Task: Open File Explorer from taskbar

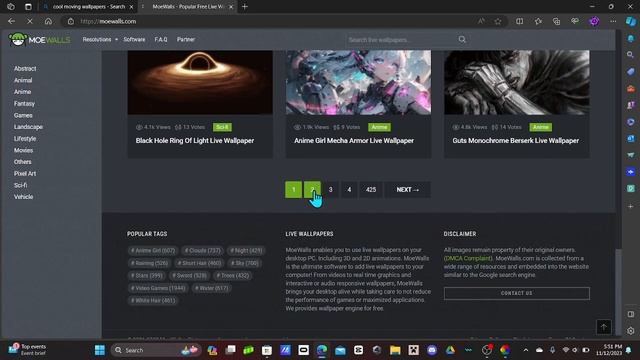Action: (395, 350)
